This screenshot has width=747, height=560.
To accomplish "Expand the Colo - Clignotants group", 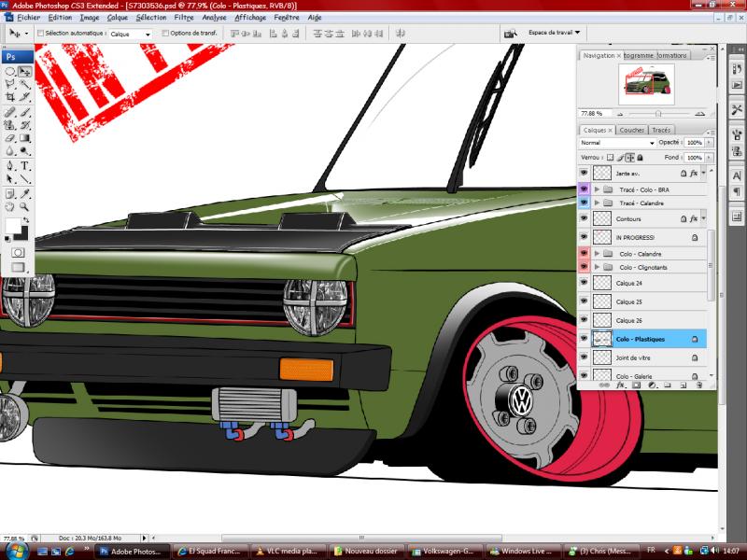I will (x=597, y=267).
